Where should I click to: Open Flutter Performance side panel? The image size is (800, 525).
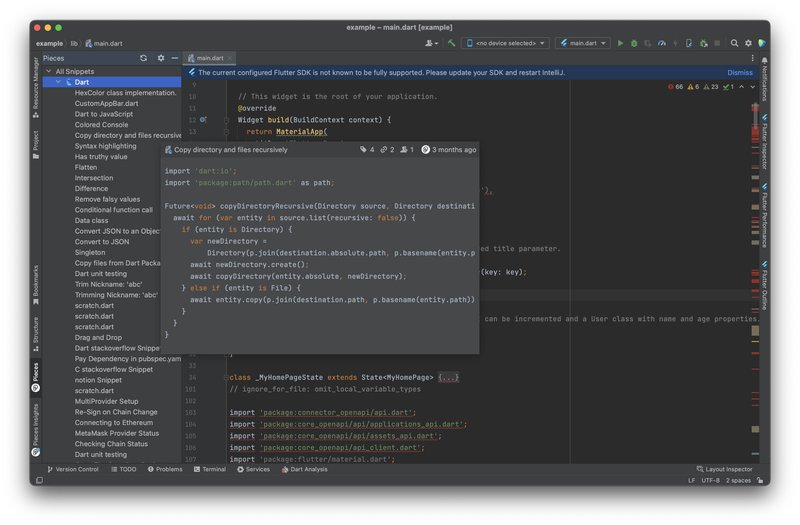764,215
